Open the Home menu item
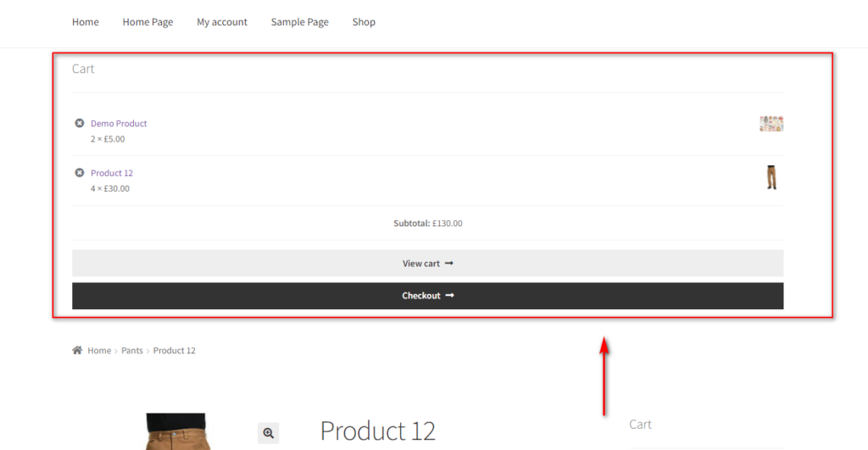 pyautogui.click(x=86, y=22)
